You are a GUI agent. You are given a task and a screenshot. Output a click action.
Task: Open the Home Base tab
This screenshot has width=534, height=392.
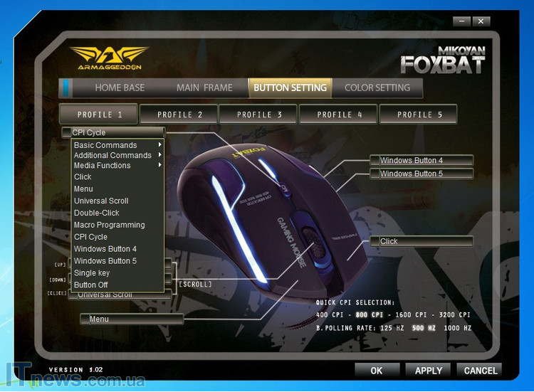click(119, 88)
